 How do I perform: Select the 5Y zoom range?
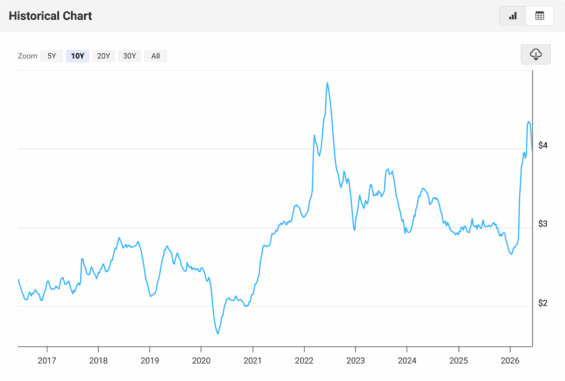click(52, 56)
